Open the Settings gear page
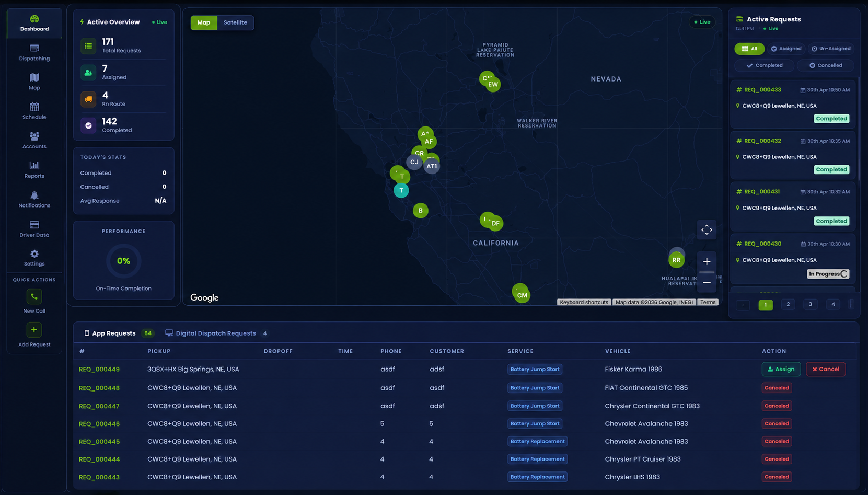The image size is (868, 495). (34, 258)
